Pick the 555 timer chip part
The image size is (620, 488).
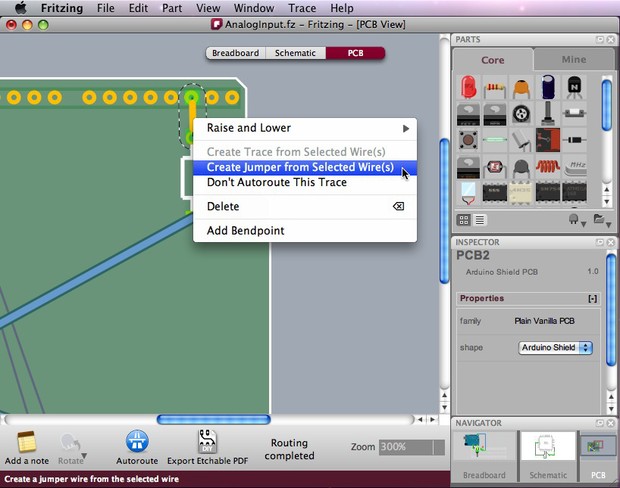pyautogui.click(x=495, y=193)
